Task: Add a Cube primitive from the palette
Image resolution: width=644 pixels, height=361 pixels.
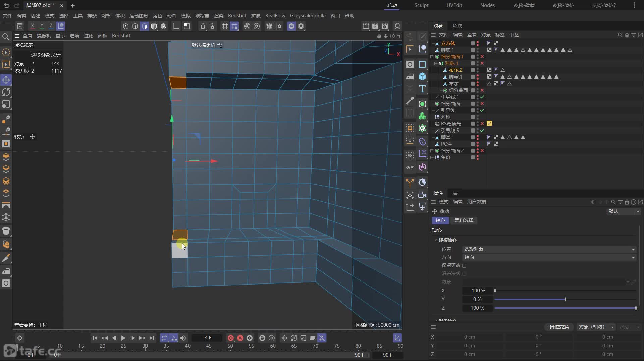Action: [x=422, y=76]
